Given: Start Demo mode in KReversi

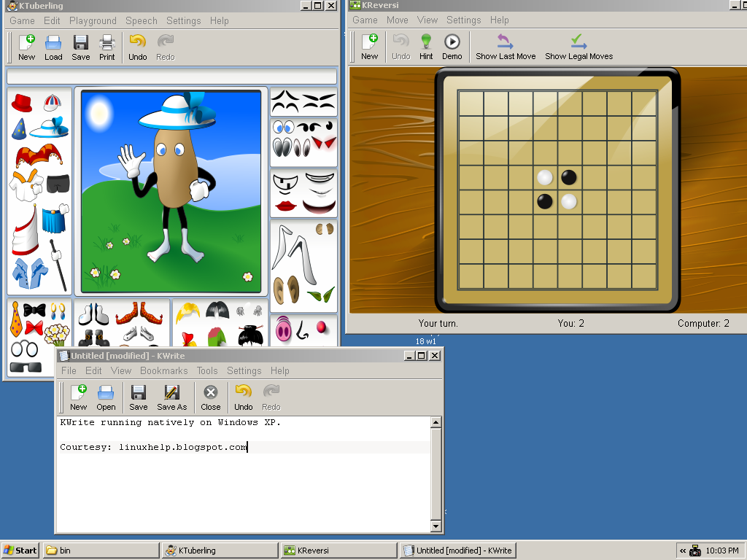Looking at the screenshot, I should pos(452,47).
